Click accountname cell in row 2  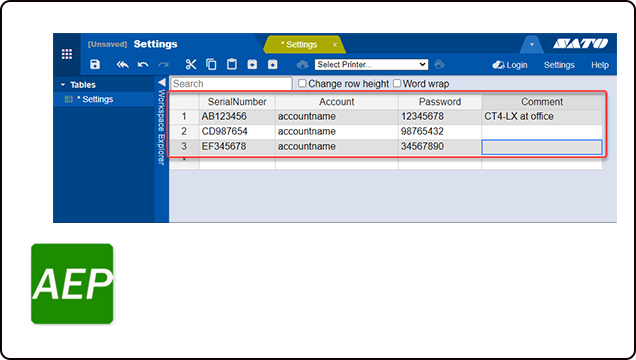pos(337,132)
